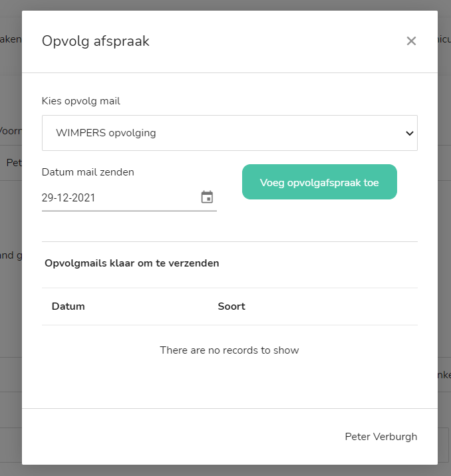Open the calendar date picker icon
This screenshot has height=476, width=451.
207,197
